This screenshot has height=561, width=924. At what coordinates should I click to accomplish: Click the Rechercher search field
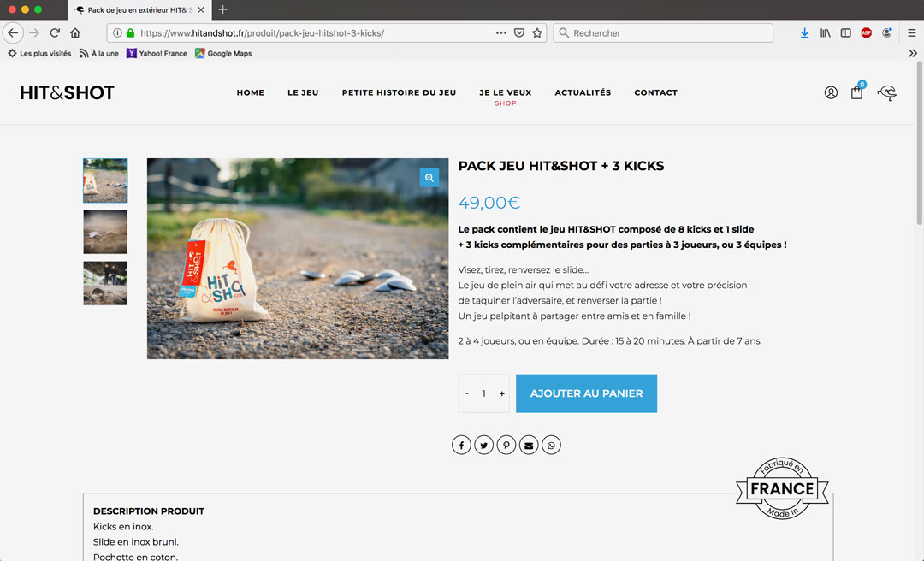point(663,33)
